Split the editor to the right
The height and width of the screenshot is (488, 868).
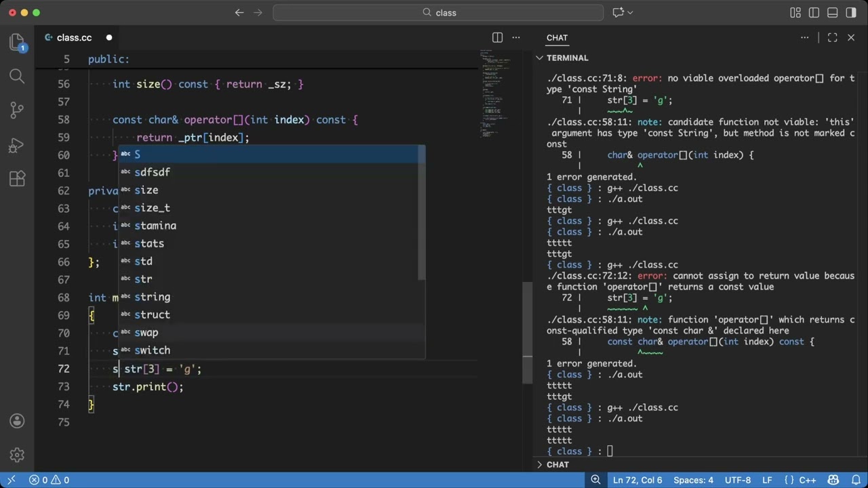point(497,38)
